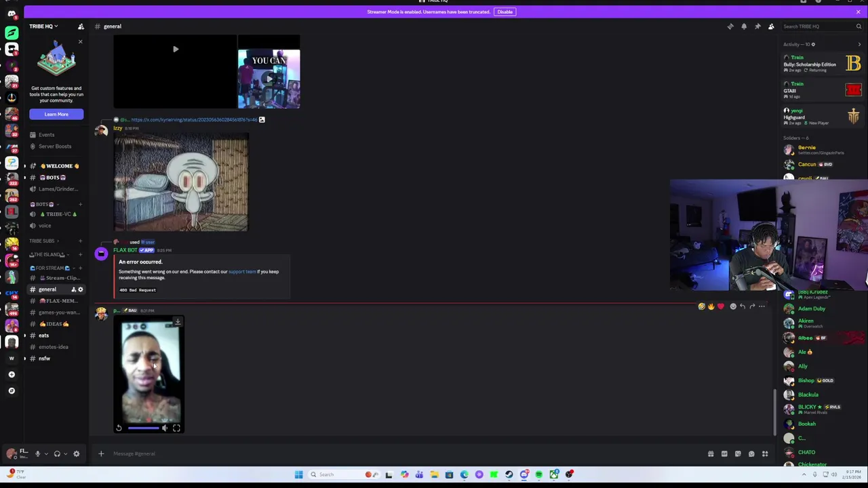Screen dimensions: 868x488
Task: Open the gift icon in message bar
Action: [711, 454]
